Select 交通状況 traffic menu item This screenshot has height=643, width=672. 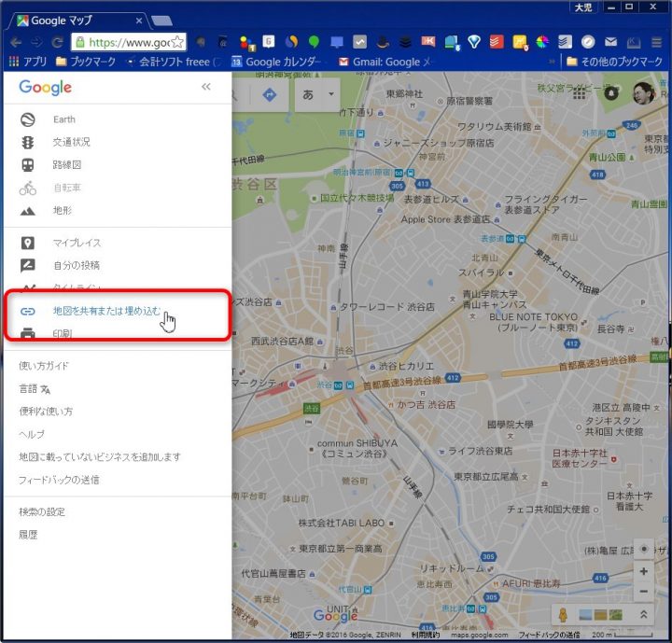point(71,142)
